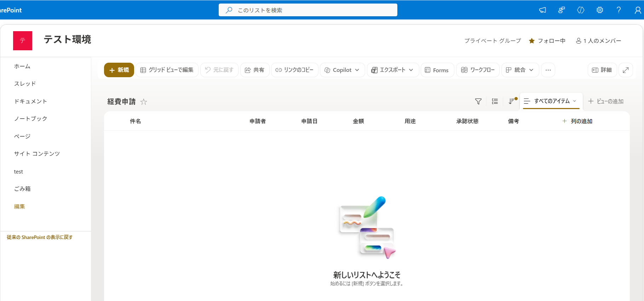Expand list to full-screen with arrow icon
The height and width of the screenshot is (301, 644).
[626, 70]
